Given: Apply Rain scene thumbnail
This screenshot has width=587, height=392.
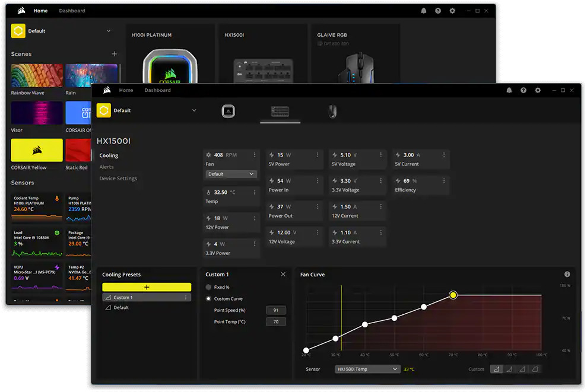Looking at the screenshot, I should click(x=91, y=75).
